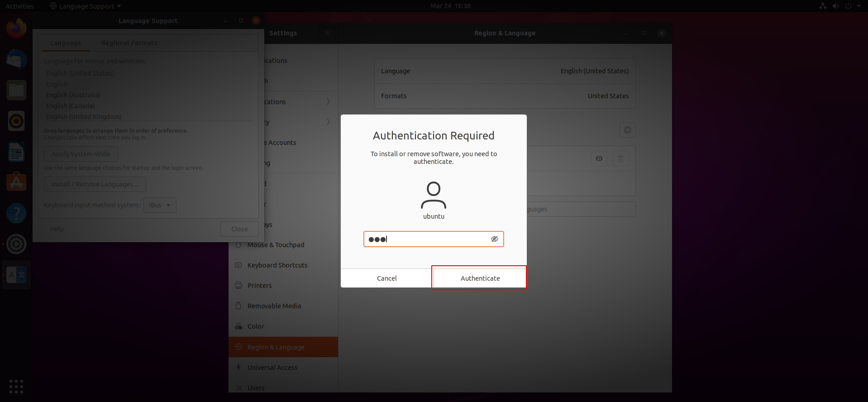Open Ubuntu Software store icon
Viewport: 868px width, 402px height.
[x=16, y=182]
